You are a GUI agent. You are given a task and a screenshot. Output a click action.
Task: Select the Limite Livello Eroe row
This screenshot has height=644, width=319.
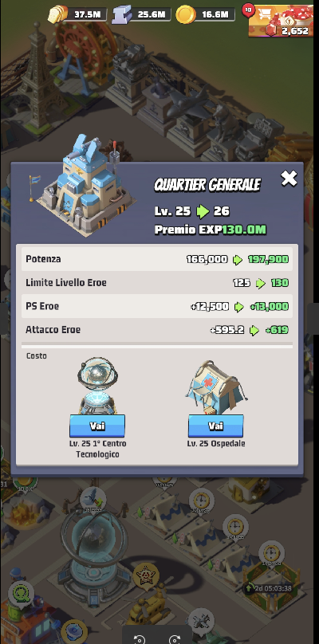(x=157, y=283)
